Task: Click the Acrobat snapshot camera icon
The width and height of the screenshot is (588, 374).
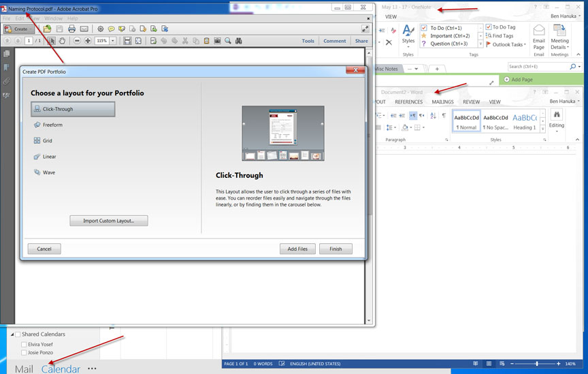Action: pyautogui.click(x=217, y=41)
